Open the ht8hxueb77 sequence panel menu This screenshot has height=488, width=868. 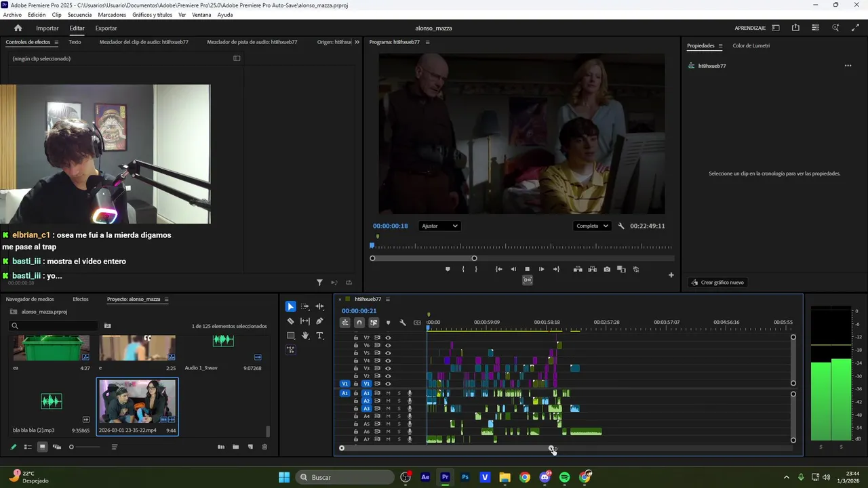[x=388, y=299]
